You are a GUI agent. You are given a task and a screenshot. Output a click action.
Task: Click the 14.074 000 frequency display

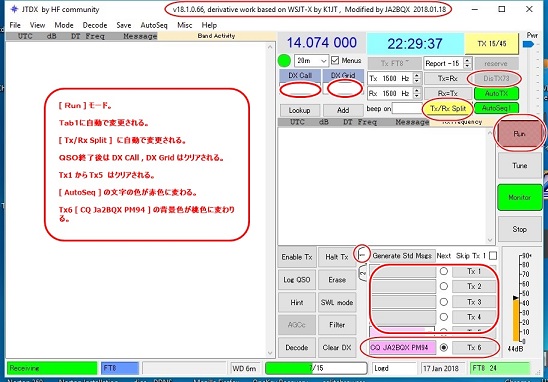coord(322,43)
